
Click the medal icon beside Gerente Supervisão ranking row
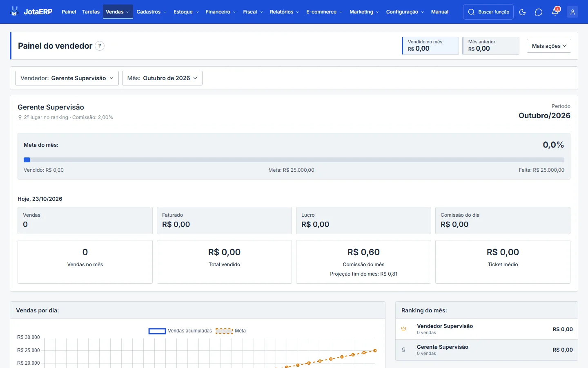[403, 350]
